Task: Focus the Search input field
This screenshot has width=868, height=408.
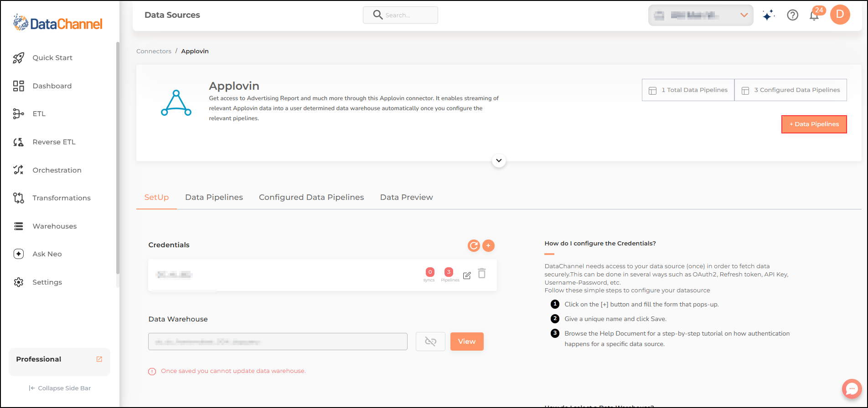Action: click(x=400, y=15)
